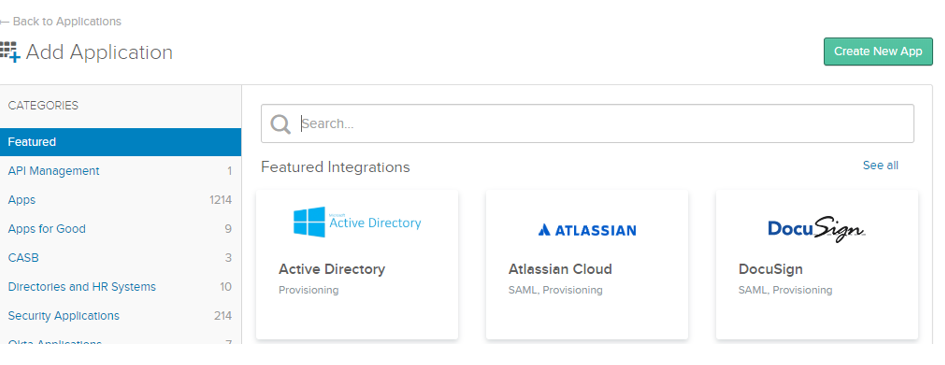Click the 1 count beside API Management

[229, 171]
